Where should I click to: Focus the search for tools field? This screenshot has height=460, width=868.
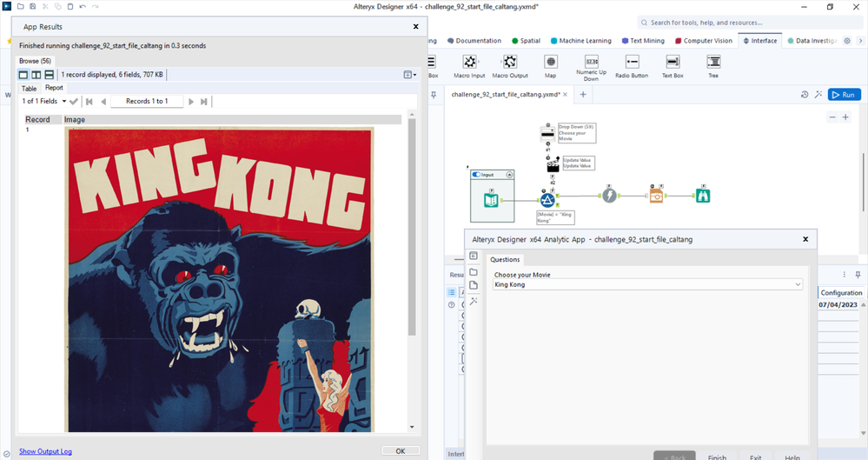tap(750, 23)
